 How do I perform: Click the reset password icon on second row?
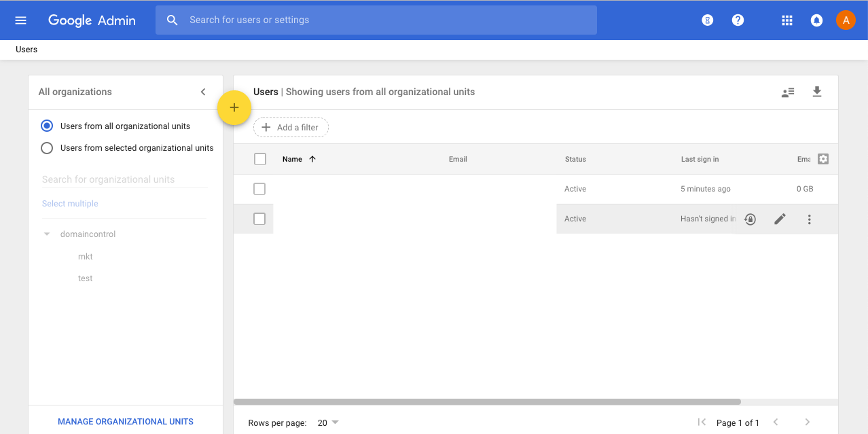coord(750,219)
